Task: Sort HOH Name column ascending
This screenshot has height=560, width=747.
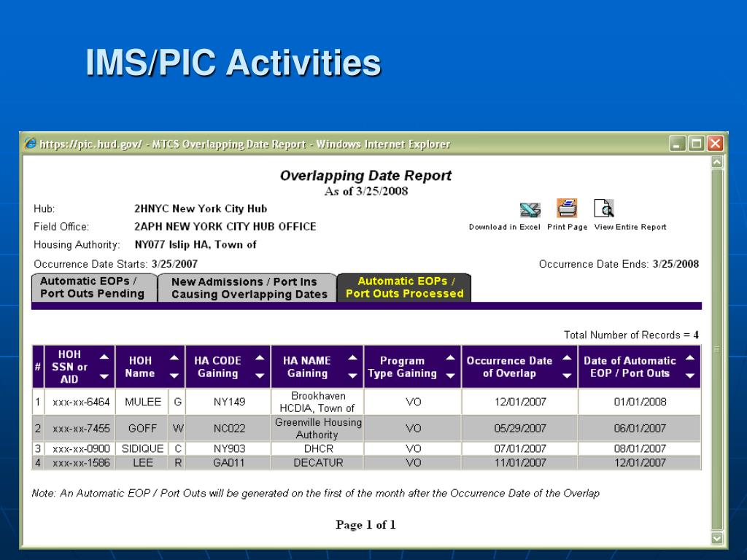Action: pos(174,357)
